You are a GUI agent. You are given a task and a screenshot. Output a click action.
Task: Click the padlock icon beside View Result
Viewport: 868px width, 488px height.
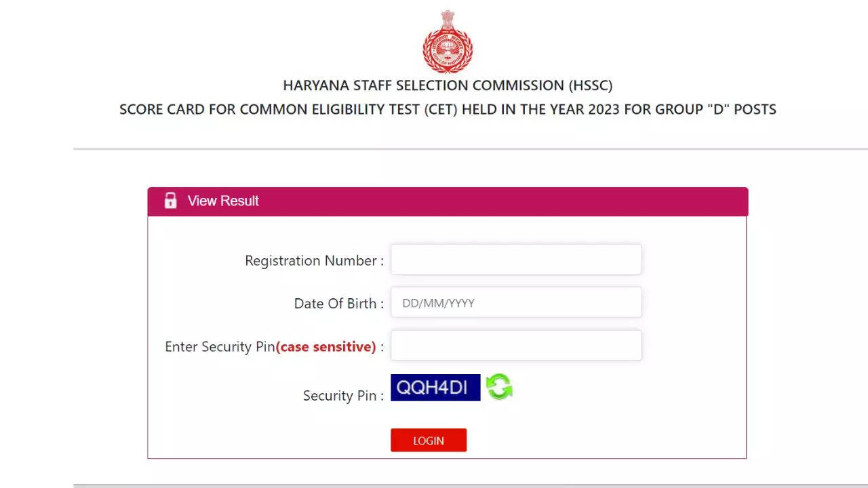click(170, 201)
